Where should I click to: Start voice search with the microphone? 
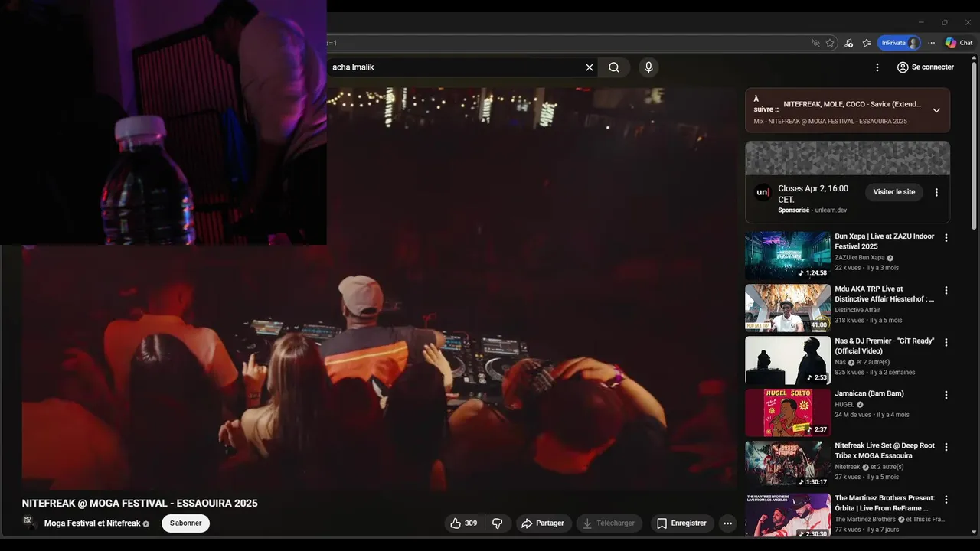[648, 67]
